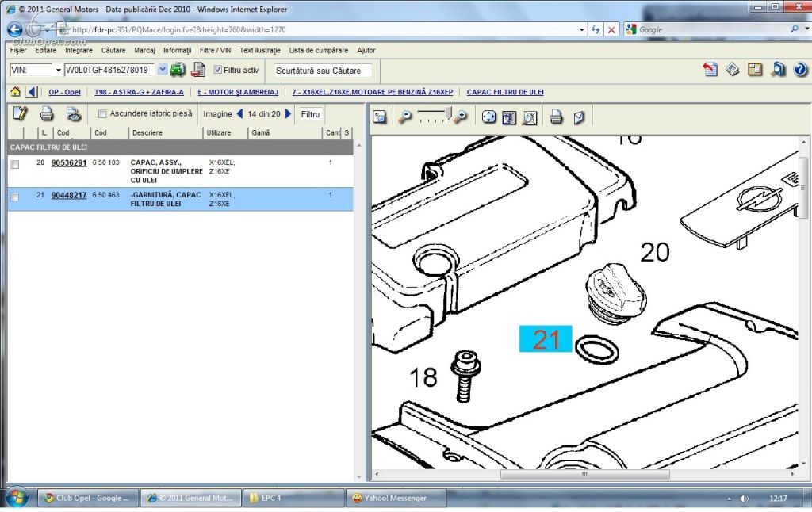Click the envelope send icon in the illustration toolbar
The width and height of the screenshot is (812, 512).
click(x=578, y=117)
